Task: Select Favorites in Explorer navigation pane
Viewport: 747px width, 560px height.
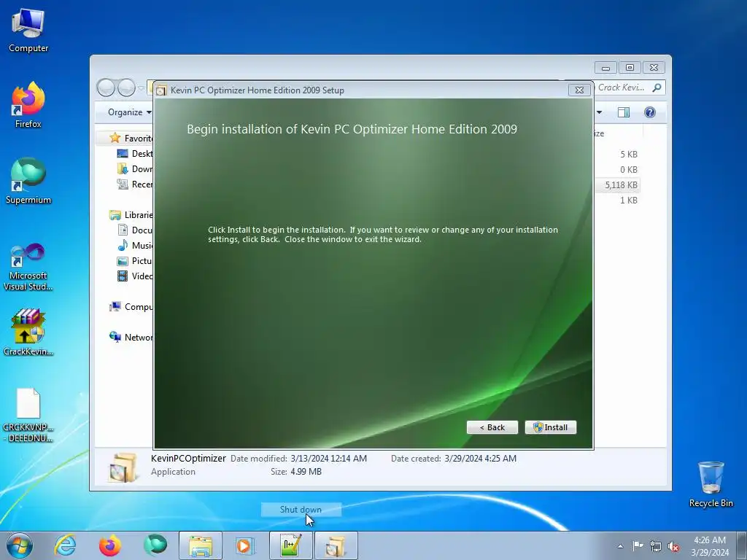Action: 131,138
